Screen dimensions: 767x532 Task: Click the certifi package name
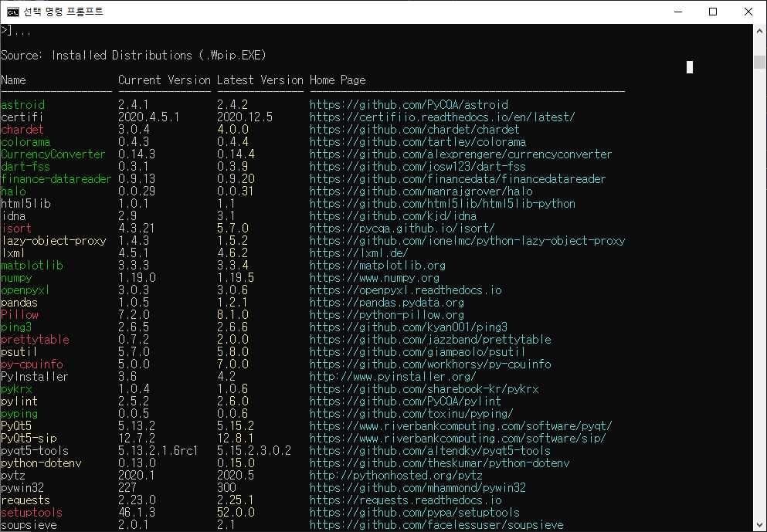coord(22,117)
